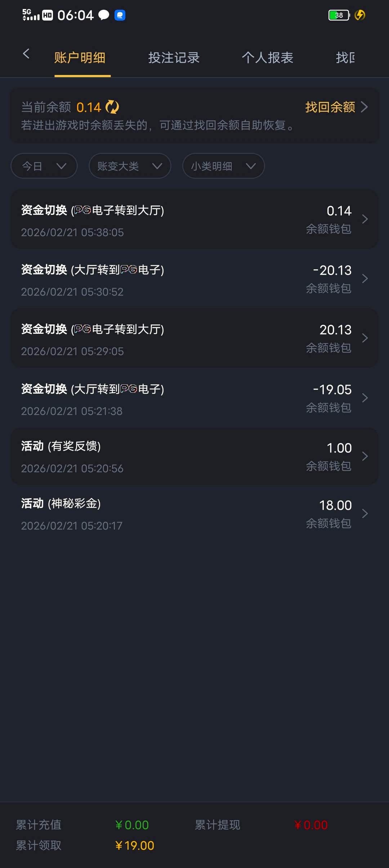The image size is (389, 868).
Task: Tap the partially visible last tab
Action: [346, 58]
